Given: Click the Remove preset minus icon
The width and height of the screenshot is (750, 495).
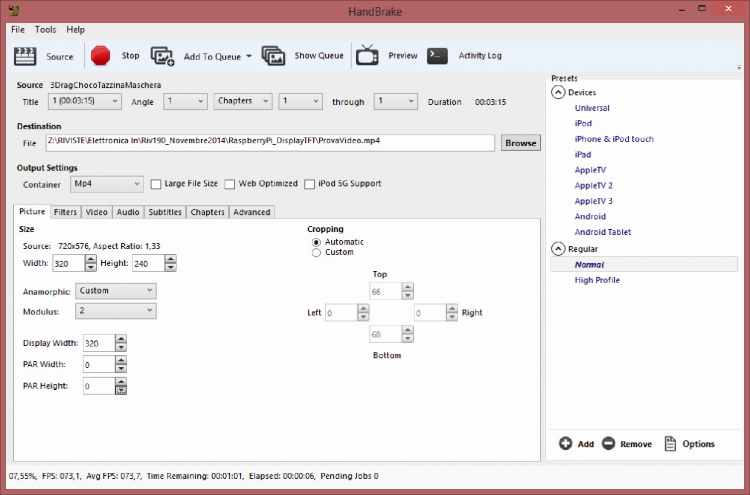Looking at the screenshot, I should point(608,443).
